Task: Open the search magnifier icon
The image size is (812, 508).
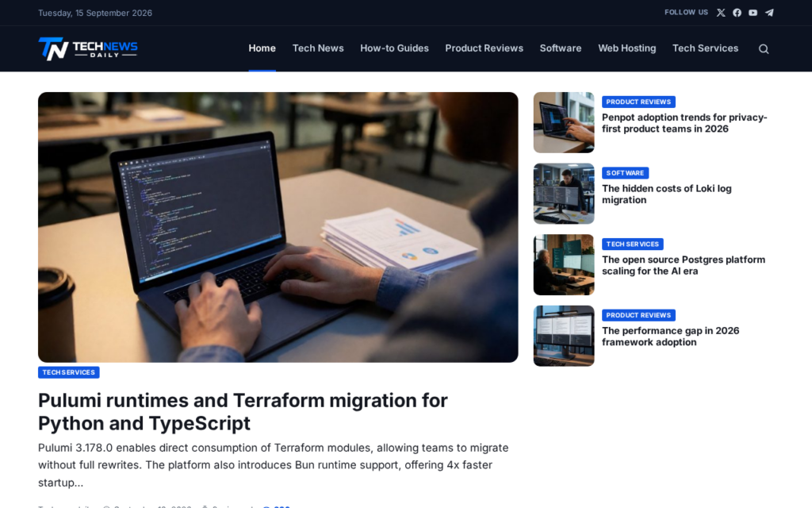Action: click(764, 48)
